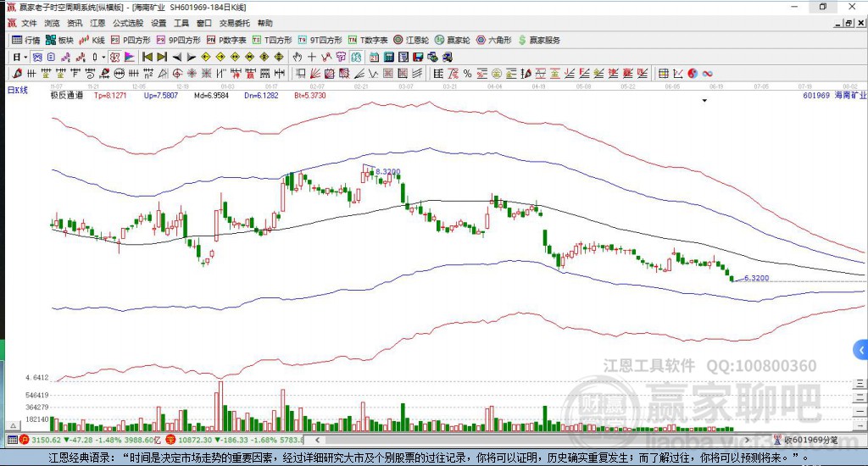Toggle the gradient triangle chart icon

coord(130,57)
